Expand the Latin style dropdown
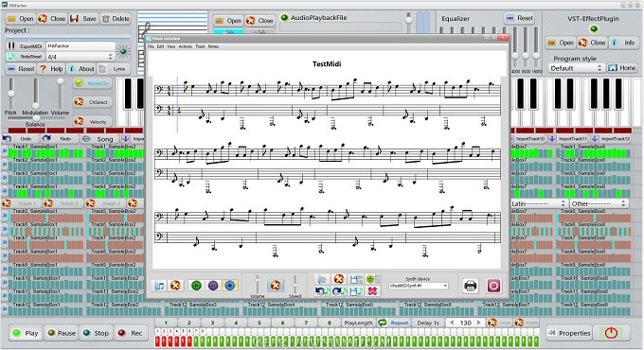 click(x=539, y=203)
